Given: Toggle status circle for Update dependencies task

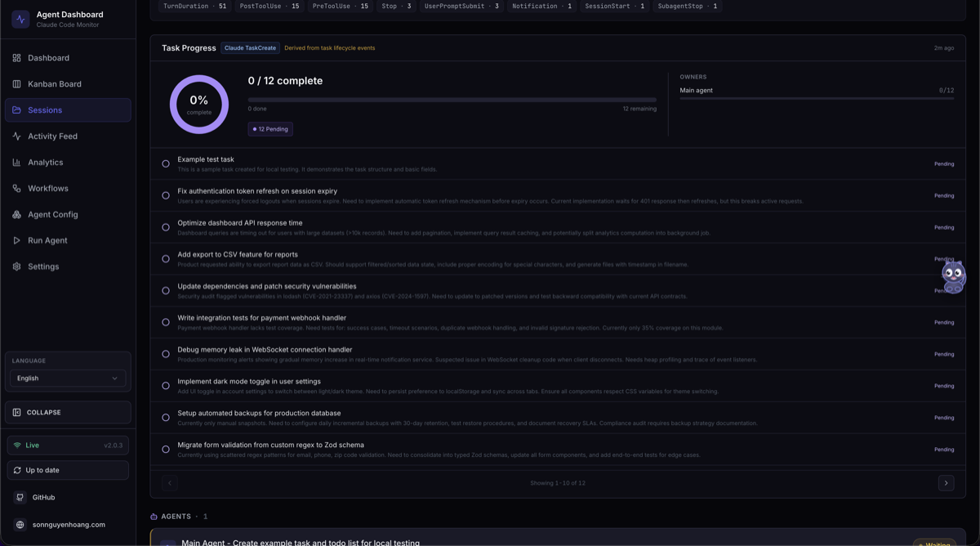Looking at the screenshot, I should [x=166, y=291].
